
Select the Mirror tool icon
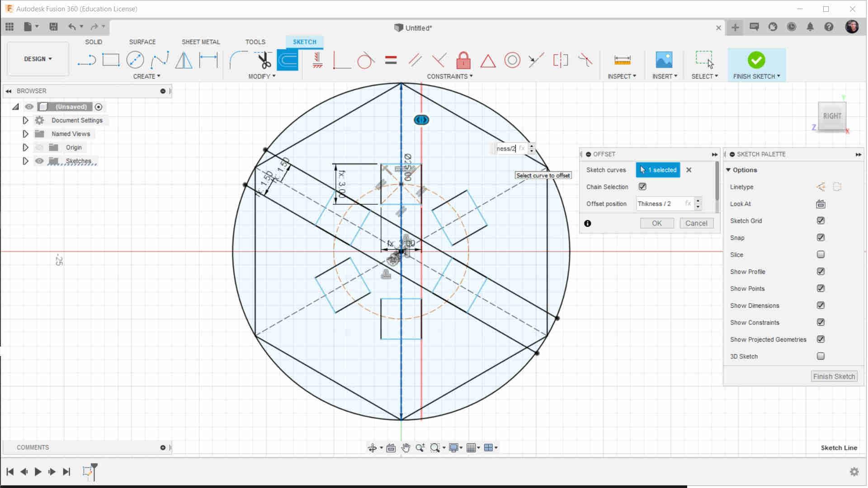[184, 60]
